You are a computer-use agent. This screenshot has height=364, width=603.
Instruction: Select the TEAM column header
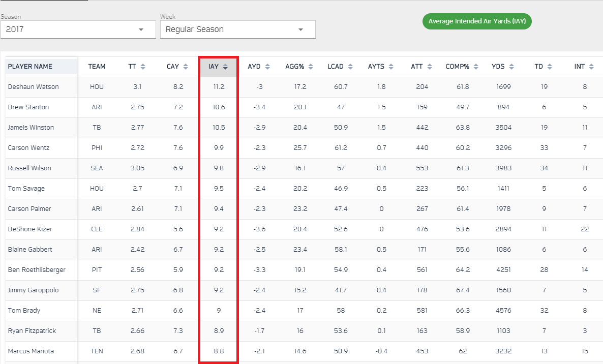click(97, 67)
